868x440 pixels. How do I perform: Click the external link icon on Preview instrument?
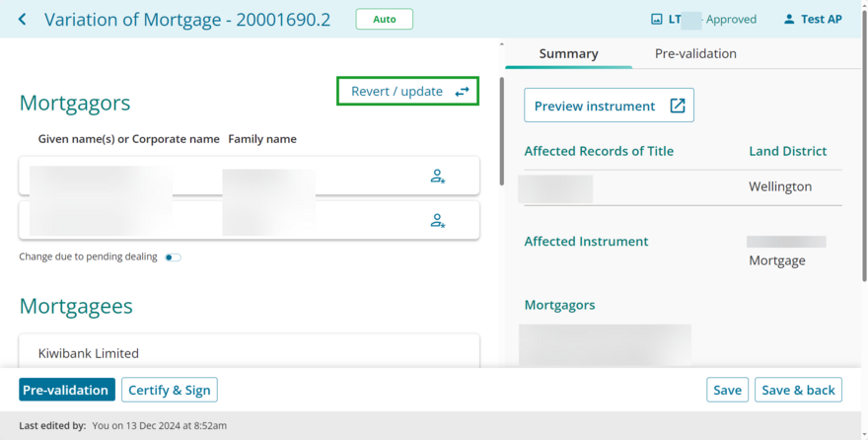pos(678,106)
